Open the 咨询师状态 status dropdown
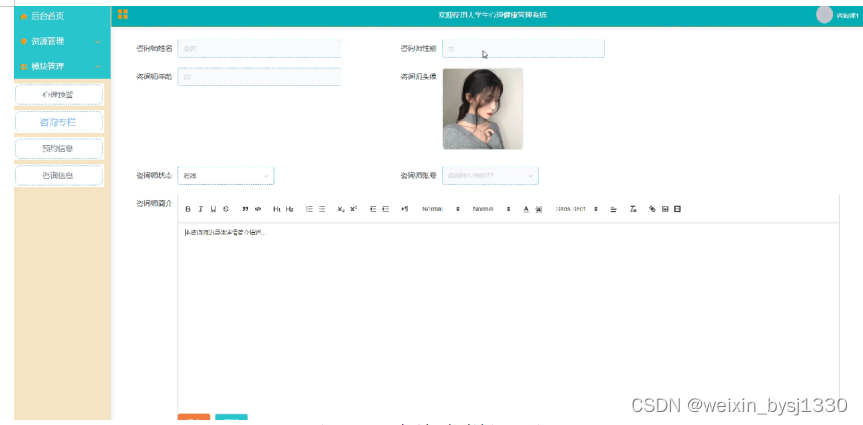Viewport: 863px width, 425px height. [226, 176]
